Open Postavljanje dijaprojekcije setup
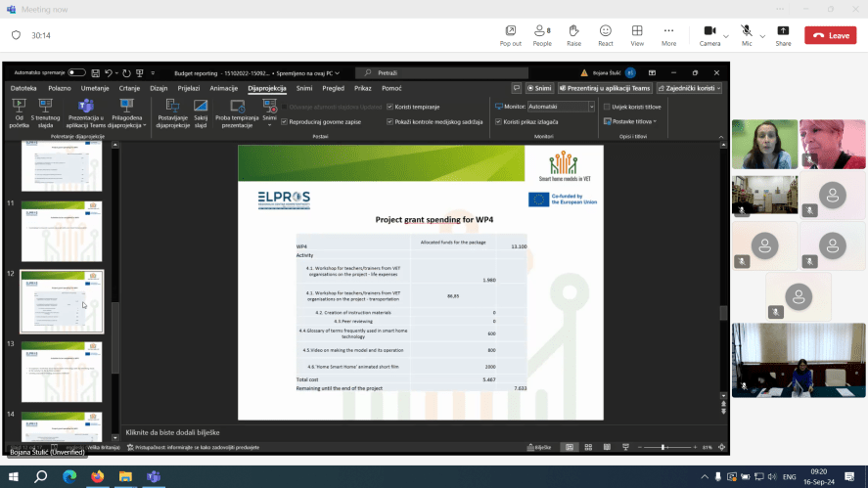 (x=172, y=113)
